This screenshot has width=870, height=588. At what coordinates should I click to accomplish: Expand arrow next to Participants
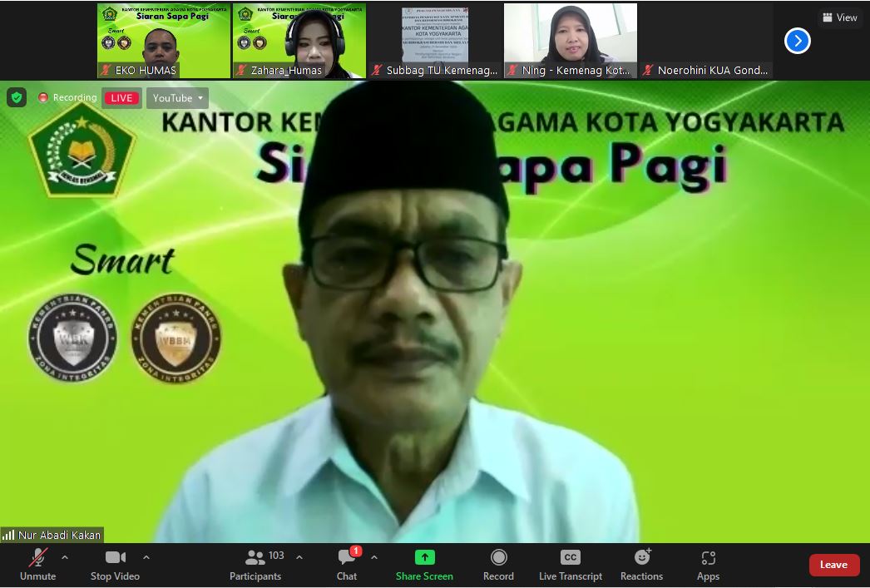click(299, 557)
